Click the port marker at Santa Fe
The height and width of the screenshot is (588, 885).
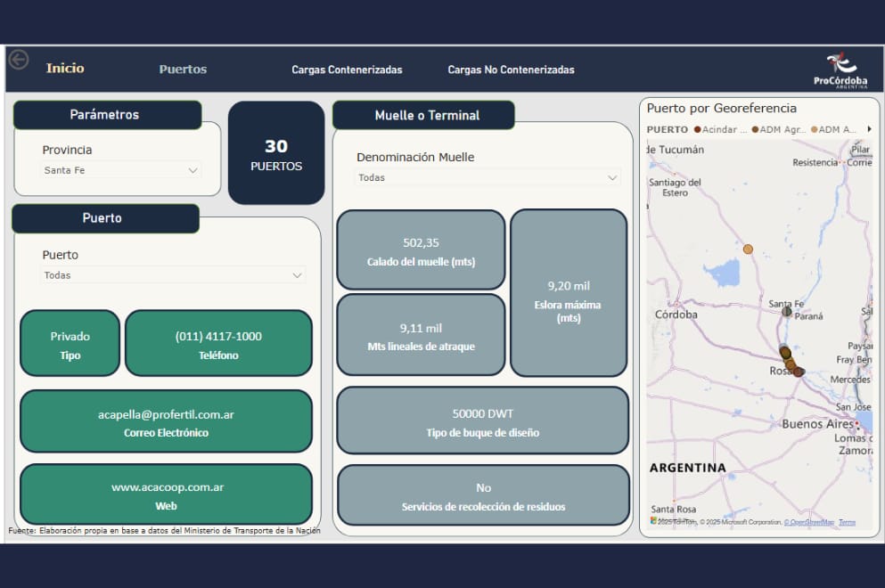(x=786, y=312)
